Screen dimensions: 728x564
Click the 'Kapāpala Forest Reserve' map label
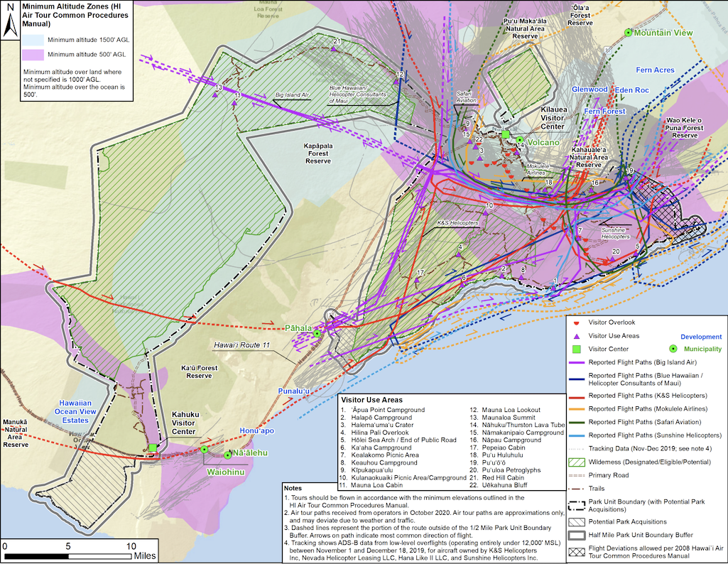318,153
